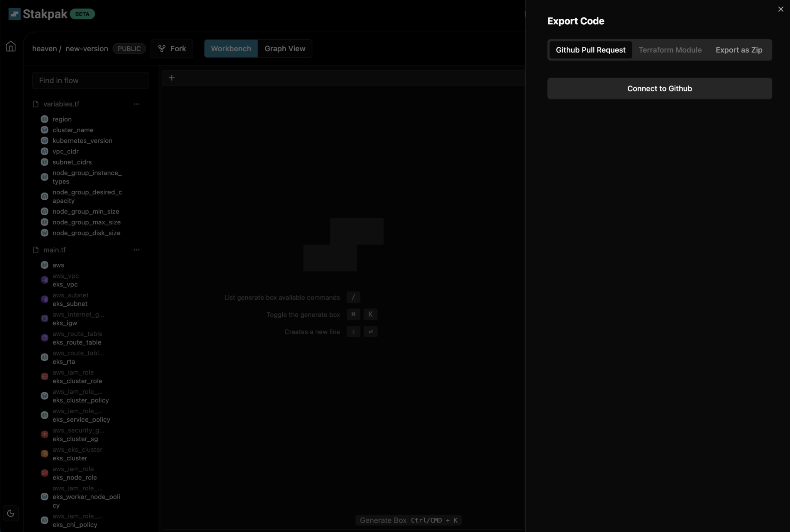Switch to the Graph View tab
The height and width of the screenshot is (532, 790).
pyautogui.click(x=285, y=49)
